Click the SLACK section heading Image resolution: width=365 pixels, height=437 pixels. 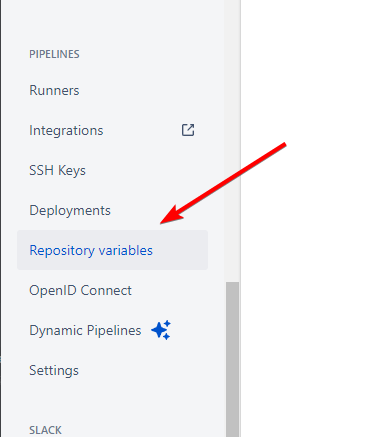(45, 430)
